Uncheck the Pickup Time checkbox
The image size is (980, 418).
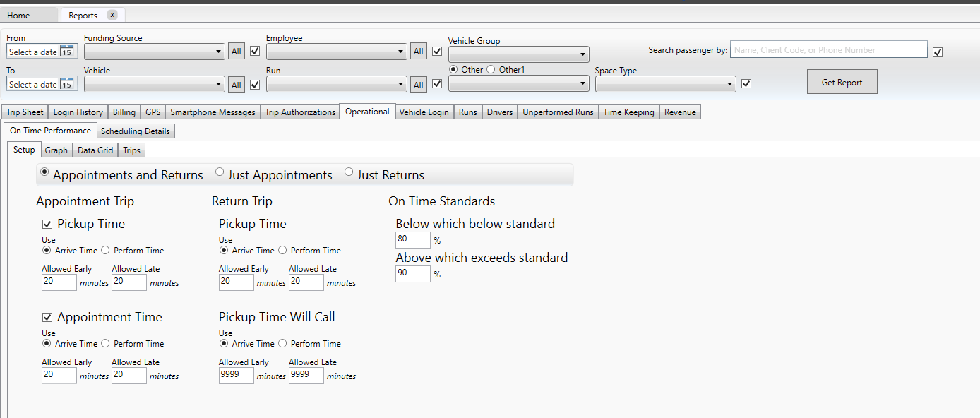tap(47, 224)
